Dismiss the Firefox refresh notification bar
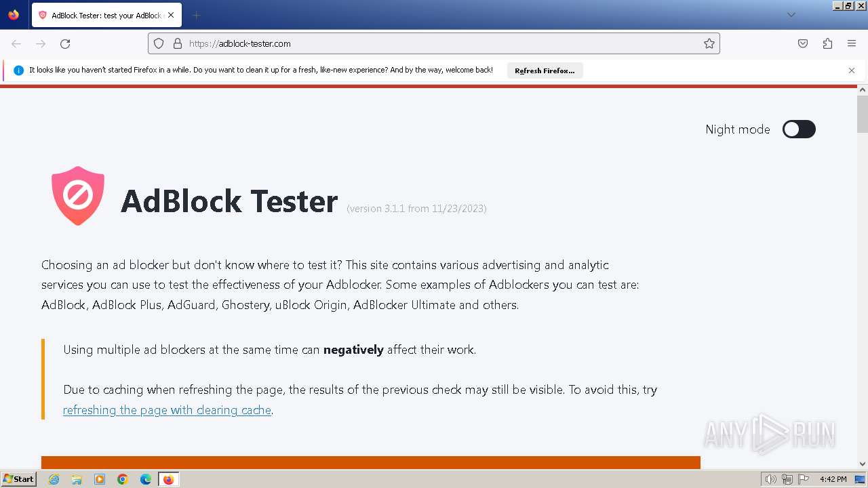 click(852, 70)
